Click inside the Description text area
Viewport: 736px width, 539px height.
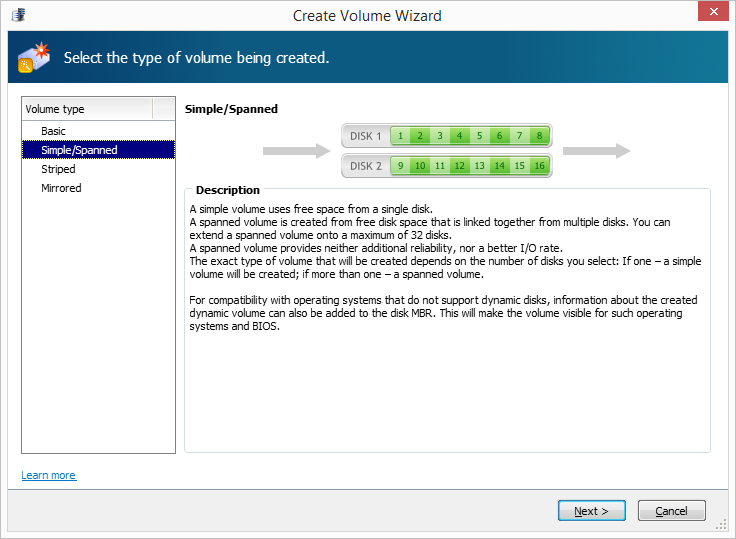pyautogui.click(x=446, y=380)
